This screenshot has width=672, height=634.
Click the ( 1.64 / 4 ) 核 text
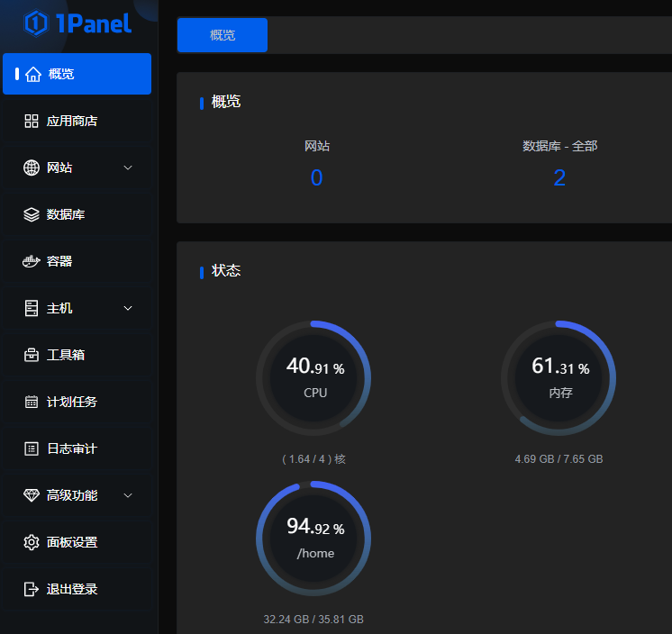[313, 458]
